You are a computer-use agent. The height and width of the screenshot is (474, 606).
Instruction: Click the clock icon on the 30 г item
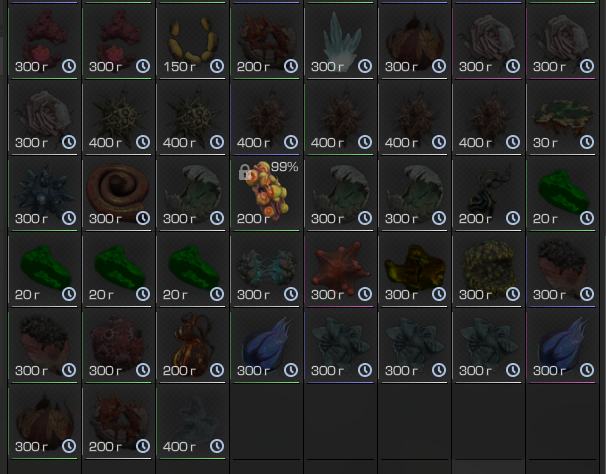click(587, 142)
